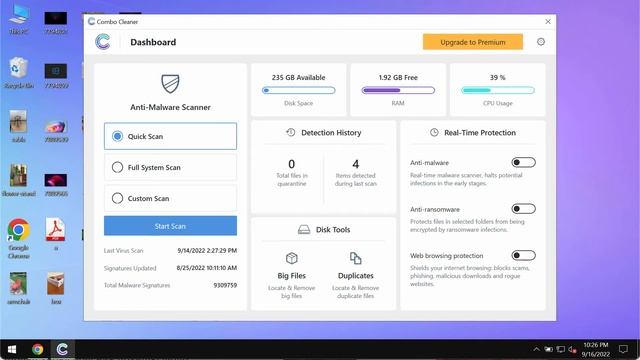Image resolution: width=640 pixels, height=360 pixels.
Task: Click the Windows Start button
Action: 12,349
